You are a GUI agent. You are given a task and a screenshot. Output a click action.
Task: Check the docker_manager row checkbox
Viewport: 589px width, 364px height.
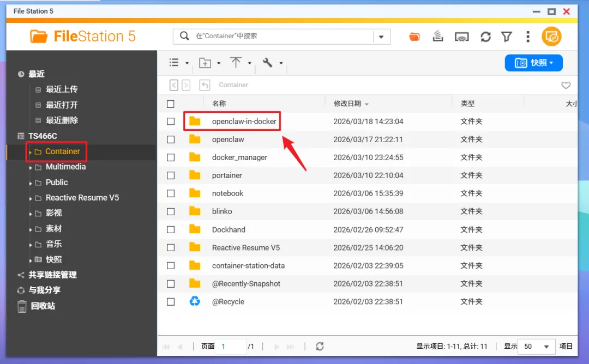pos(171,157)
